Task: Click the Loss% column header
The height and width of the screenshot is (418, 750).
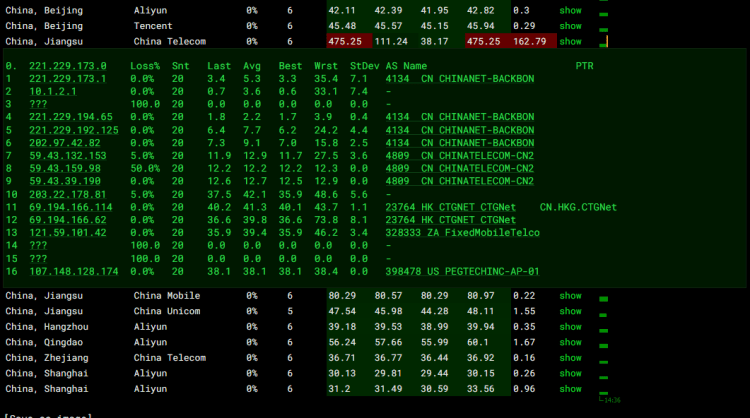Action: (x=145, y=66)
